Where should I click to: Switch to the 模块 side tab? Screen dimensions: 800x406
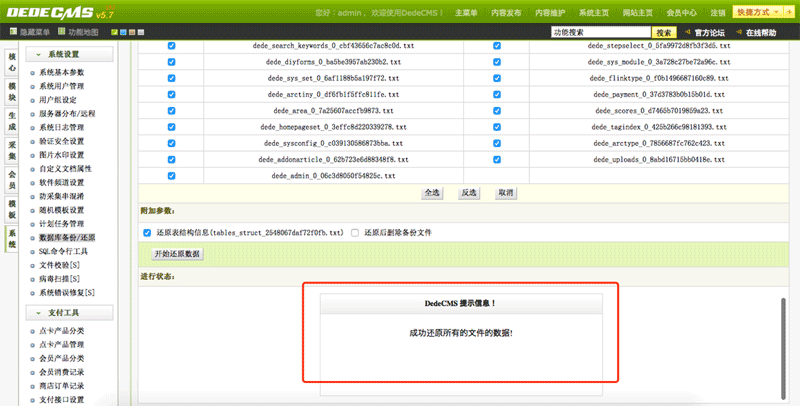[12, 92]
